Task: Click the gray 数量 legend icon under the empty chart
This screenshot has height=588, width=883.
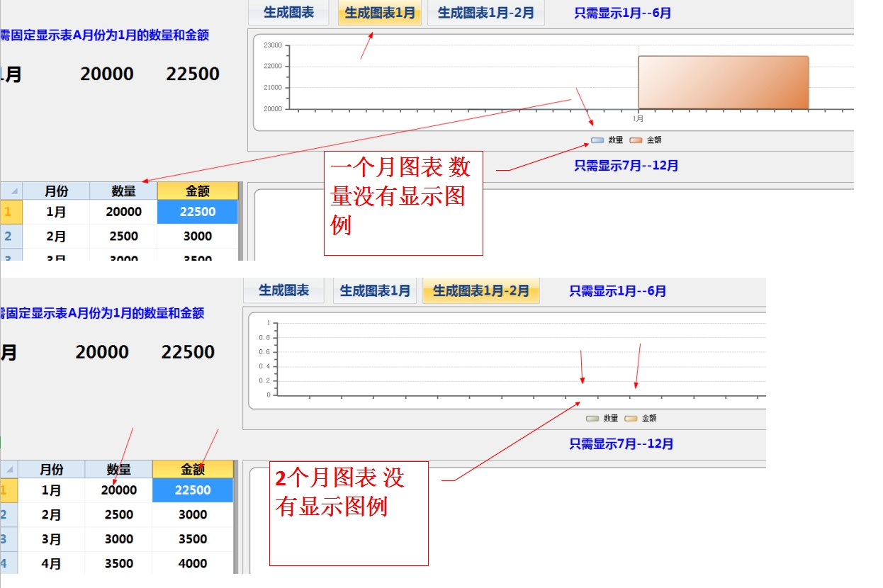Action: (592, 419)
